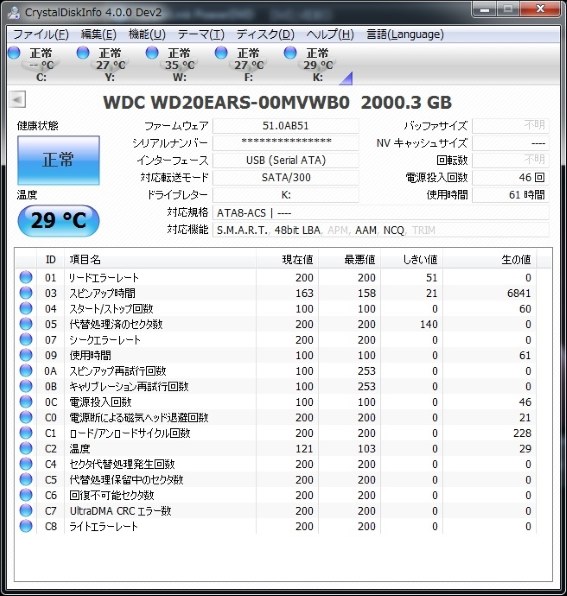Click status icon for ID C1 row
Image resolution: width=567 pixels, height=596 pixels.
(26, 433)
